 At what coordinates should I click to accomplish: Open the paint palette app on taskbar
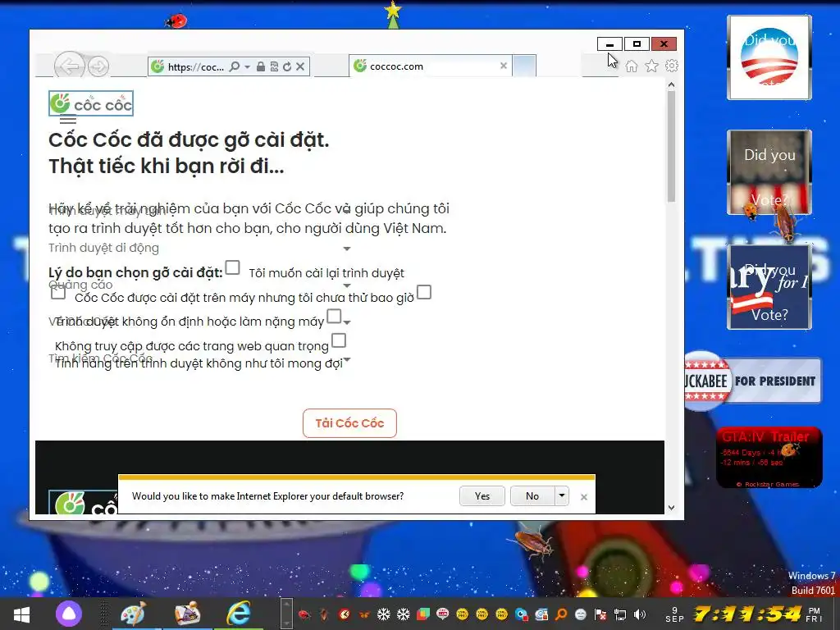point(133,614)
